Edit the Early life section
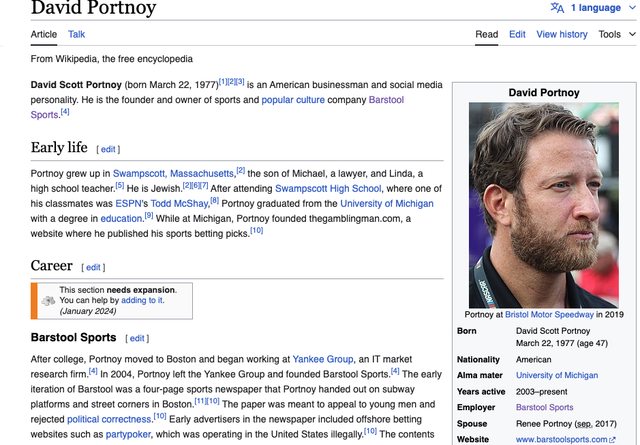The width and height of the screenshot is (640, 445). click(108, 149)
